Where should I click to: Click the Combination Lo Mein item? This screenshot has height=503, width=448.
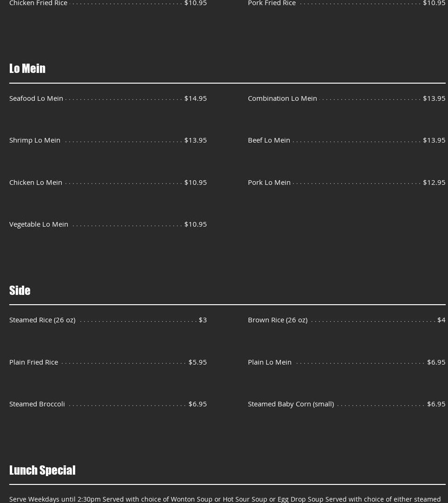click(x=282, y=98)
